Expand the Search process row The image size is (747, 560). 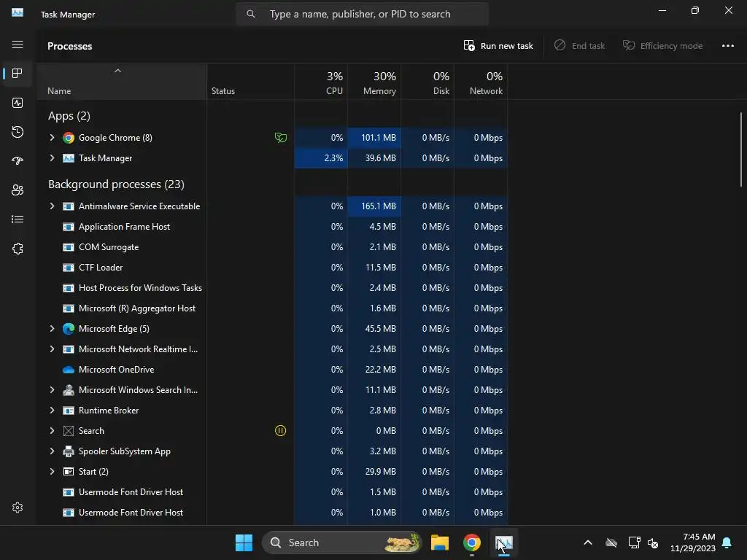click(x=52, y=430)
